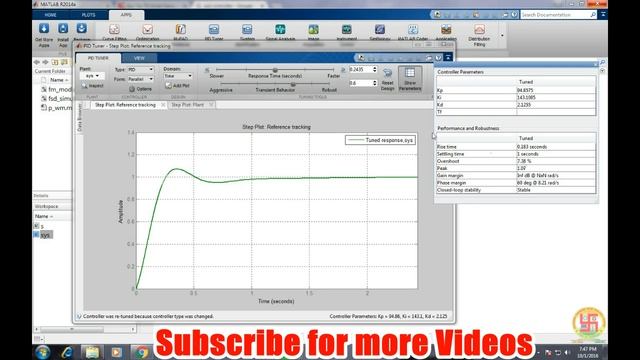Click the PID Tuner help icon
The height and width of the screenshot is (360, 640).
(x=438, y=58)
